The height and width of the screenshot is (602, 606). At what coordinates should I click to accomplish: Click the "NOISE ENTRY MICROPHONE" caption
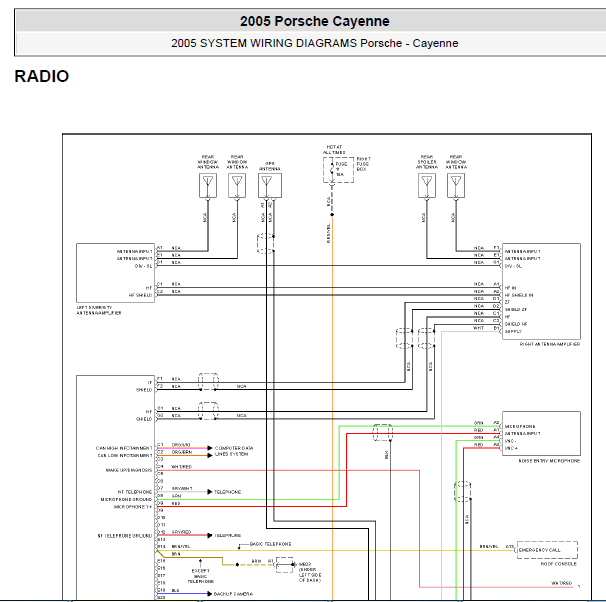pyautogui.click(x=549, y=461)
